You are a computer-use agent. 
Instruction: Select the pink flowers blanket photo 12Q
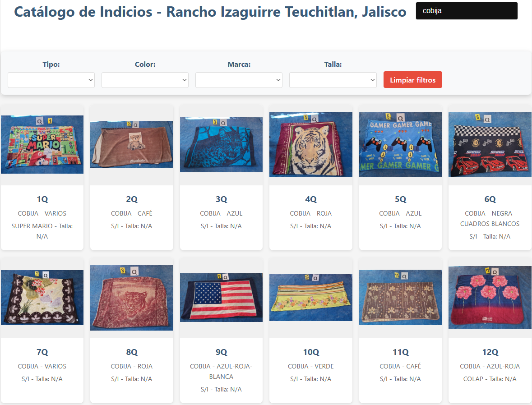click(490, 298)
